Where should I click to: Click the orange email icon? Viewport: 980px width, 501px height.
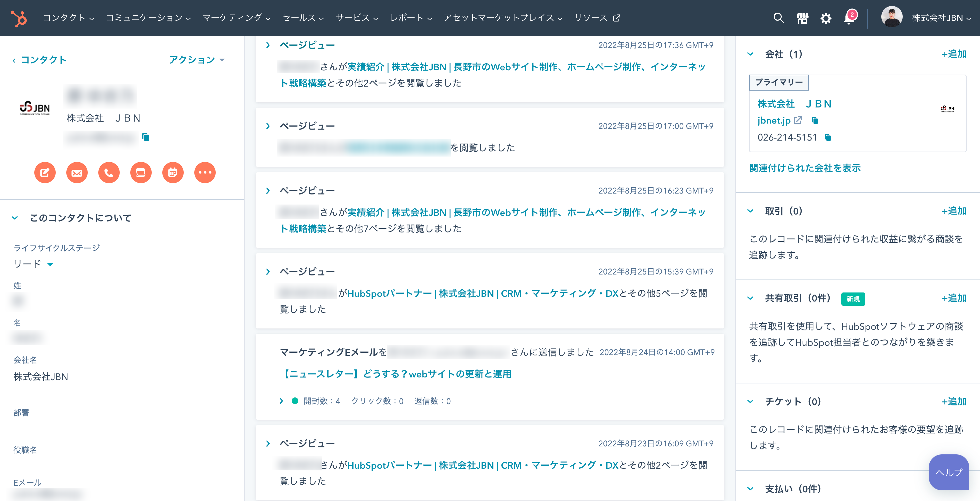[77, 173]
